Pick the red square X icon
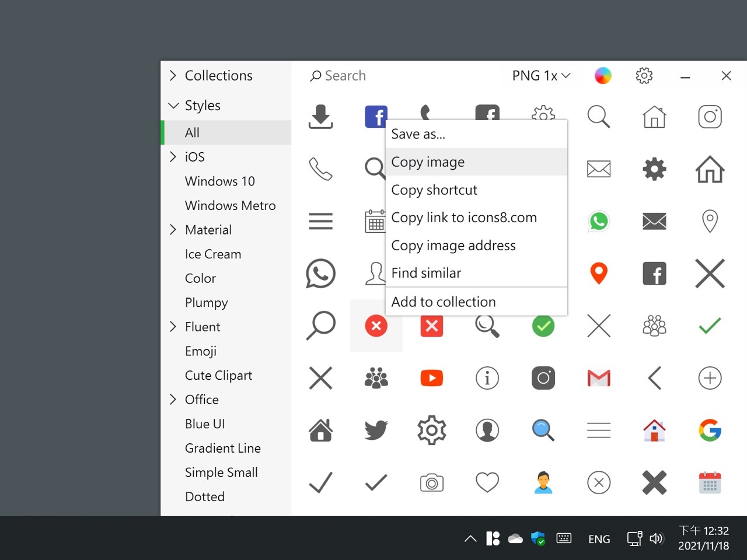747x560 pixels. point(432,325)
